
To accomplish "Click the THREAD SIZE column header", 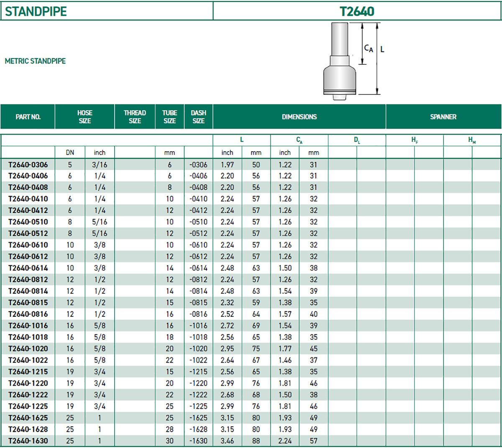I will [x=135, y=117].
